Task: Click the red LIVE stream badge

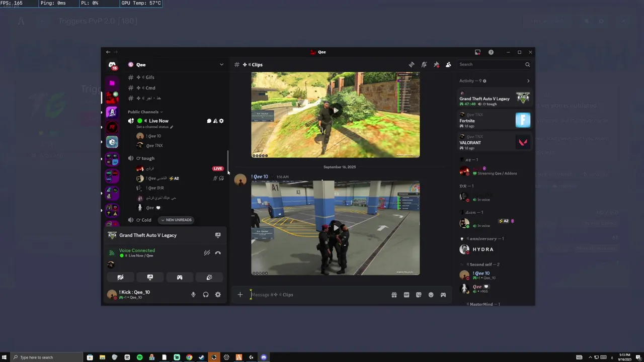Action: click(x=218, y=168)
